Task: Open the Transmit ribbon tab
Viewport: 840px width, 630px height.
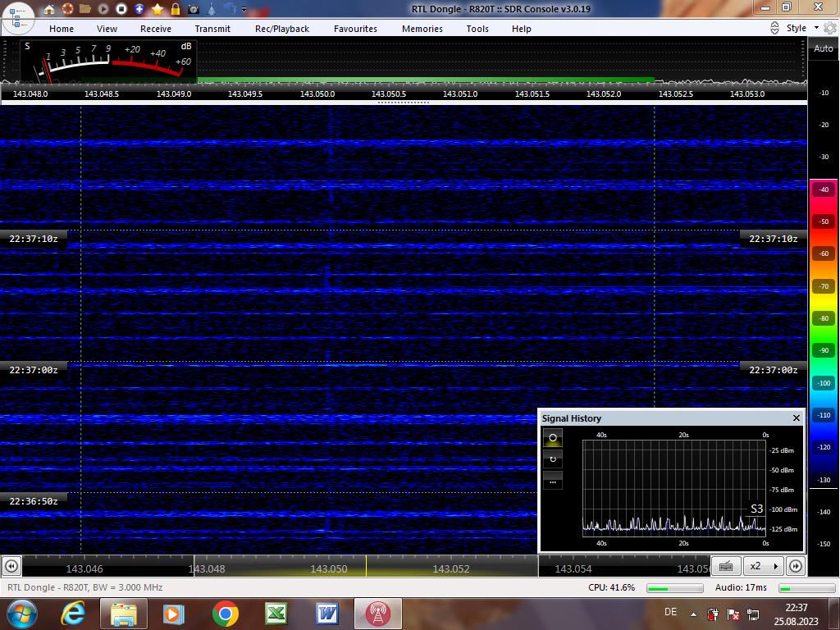Action: [x=212, y=29]
